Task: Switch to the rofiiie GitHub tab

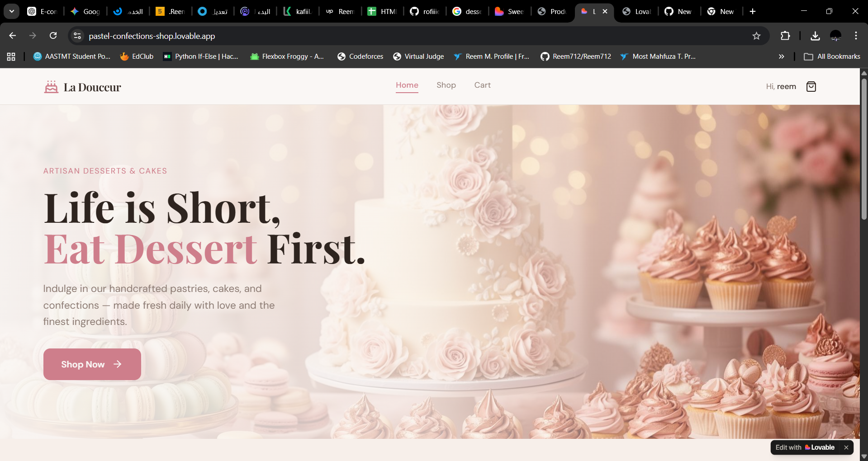Action: [425, 11]
